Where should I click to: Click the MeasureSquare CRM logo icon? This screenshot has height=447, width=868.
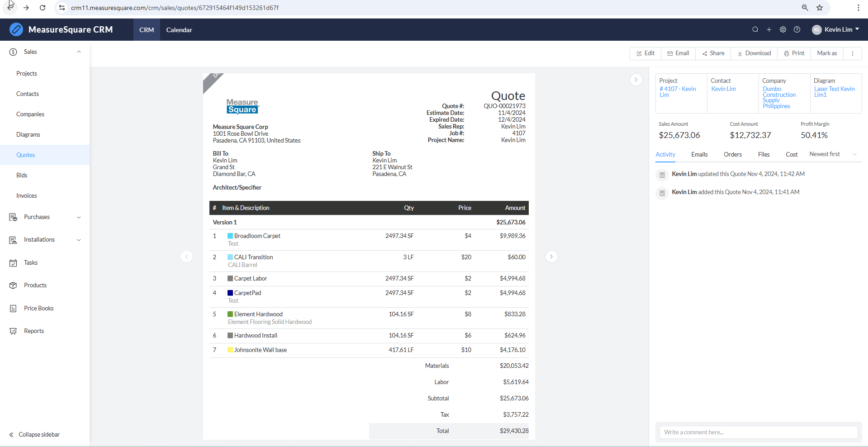pyautogui.click(x=16, y=29)
